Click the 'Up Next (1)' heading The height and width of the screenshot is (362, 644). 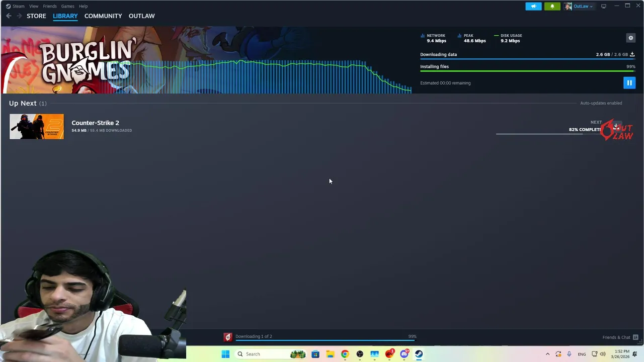click(28, 103)
